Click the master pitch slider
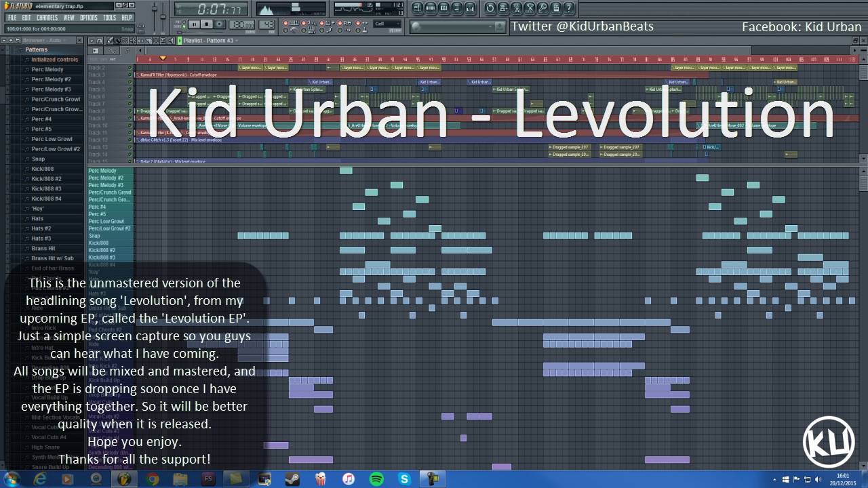This screenshot has height=488, width=868. point(163,17)
